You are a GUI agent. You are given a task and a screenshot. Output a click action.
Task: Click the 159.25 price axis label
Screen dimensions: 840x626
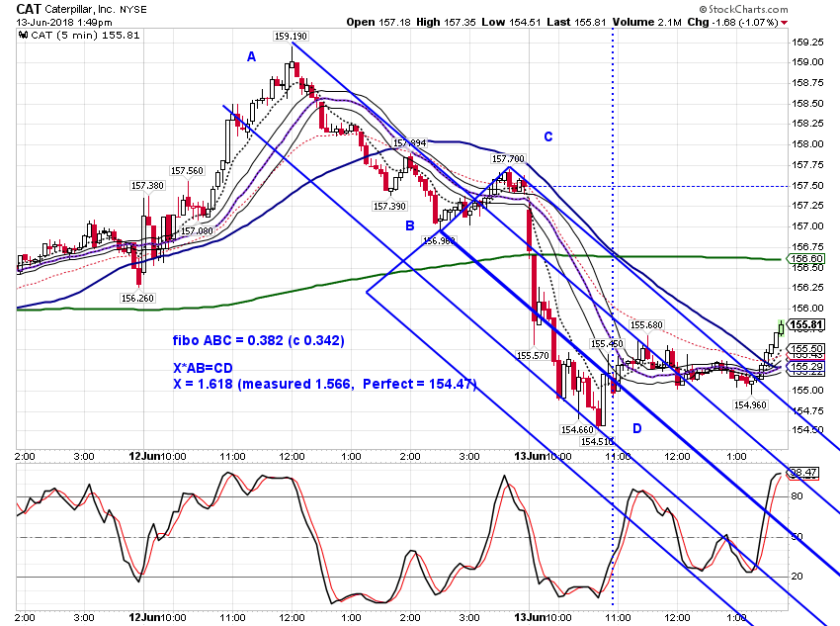coord(807,43)
